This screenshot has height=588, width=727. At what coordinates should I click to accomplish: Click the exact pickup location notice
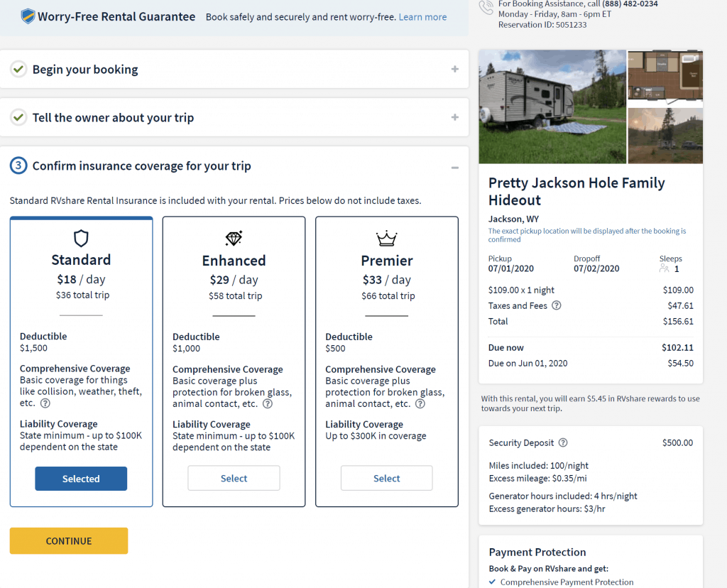(x=587, y=235)
